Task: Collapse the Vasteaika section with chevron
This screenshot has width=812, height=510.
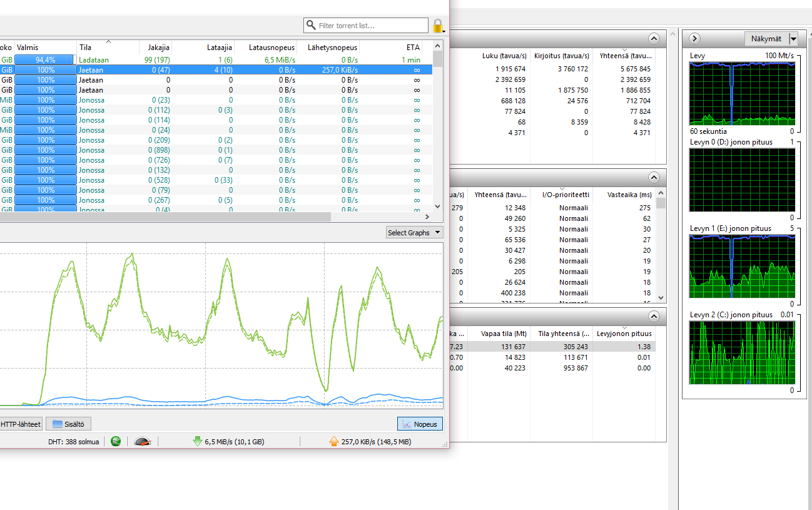Action: tap(654, 177)
